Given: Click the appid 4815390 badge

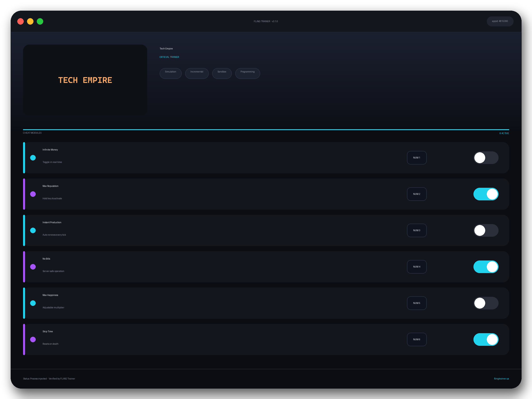Looking at the screenshot, I should pos(500,22).
